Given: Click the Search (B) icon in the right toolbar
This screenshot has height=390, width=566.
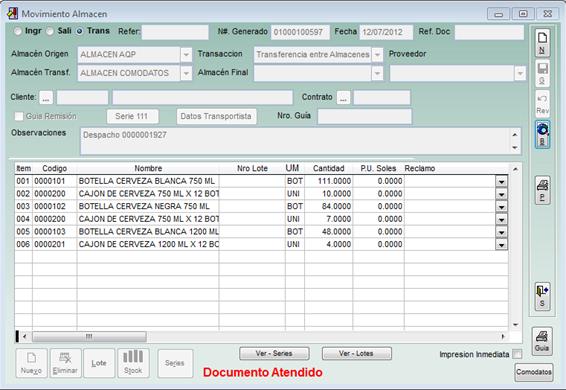Looking at the screenshot, I should point(542,134).
